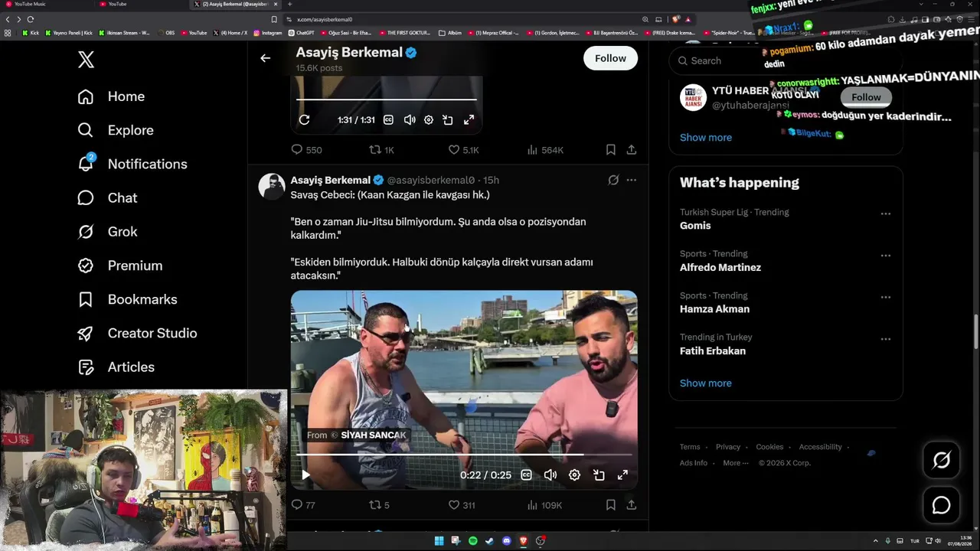Open options for the Gomis trend
980x551 pixels.
pos(885,214)
